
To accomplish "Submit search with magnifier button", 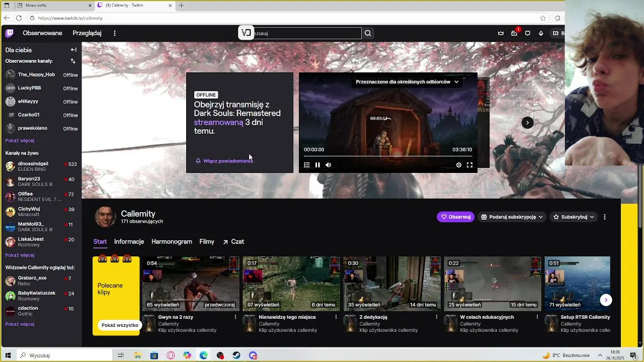I will (368, 33).
